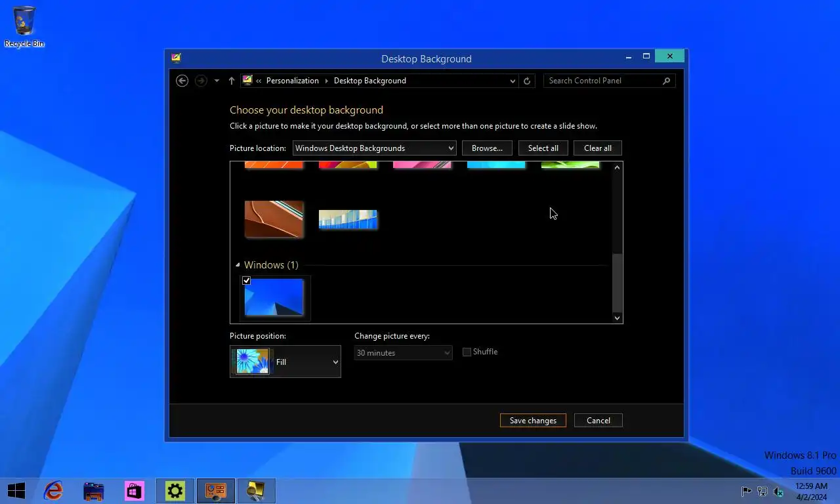The width and height of the screenshot is (840, 504).
Task: Click the network tray icon
Action: 763,491
